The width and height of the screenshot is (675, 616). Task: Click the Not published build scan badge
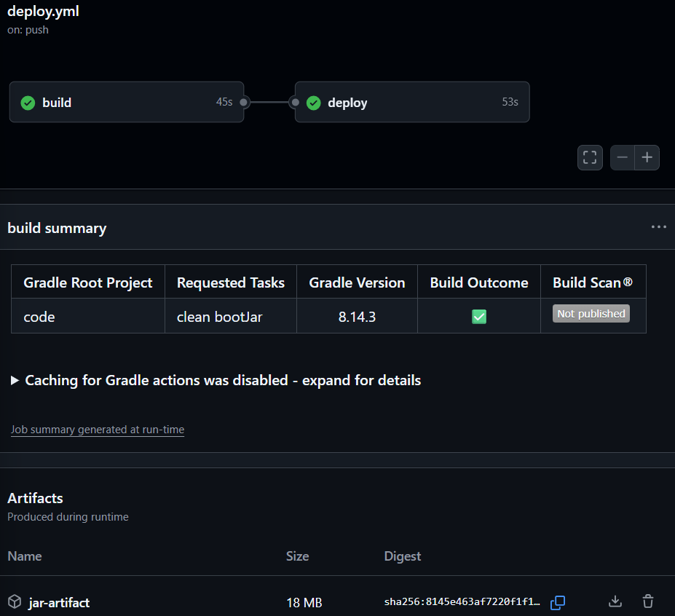click(x=591, y=313)
